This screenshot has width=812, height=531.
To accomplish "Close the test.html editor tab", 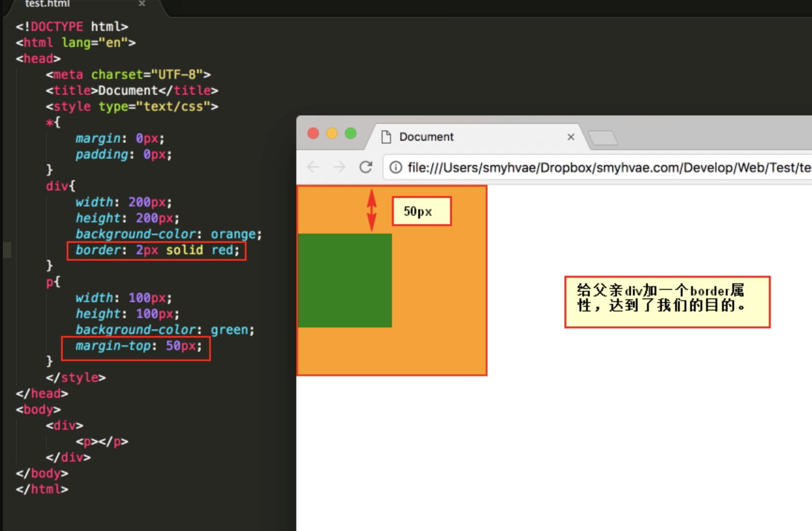I will point(142,4).
